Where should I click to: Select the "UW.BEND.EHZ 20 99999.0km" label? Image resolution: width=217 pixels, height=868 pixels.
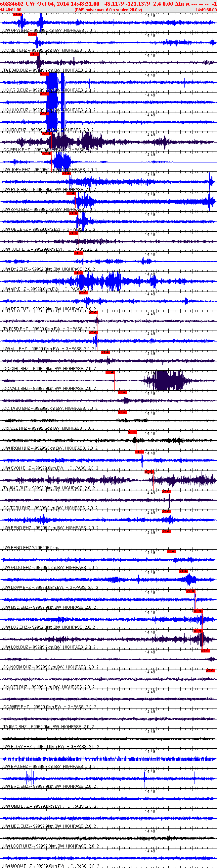coord(31,547)
